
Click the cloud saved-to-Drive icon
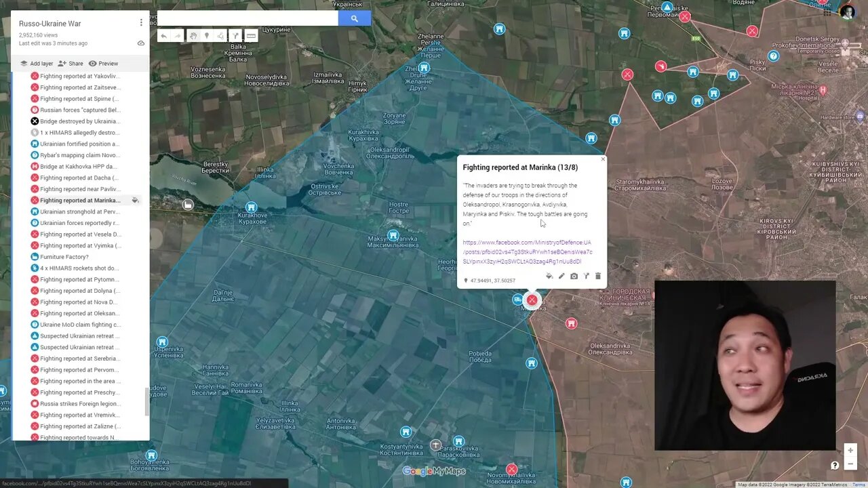point(141,43)
